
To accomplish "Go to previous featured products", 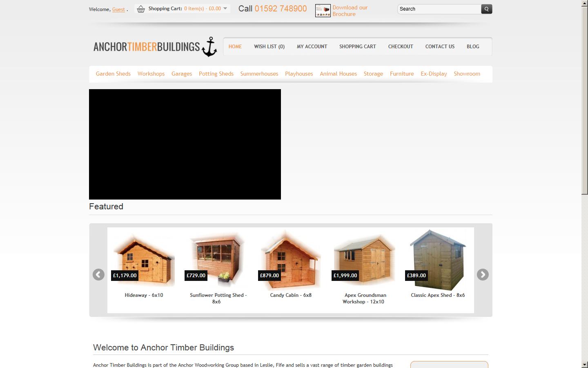I will point(98,275).
